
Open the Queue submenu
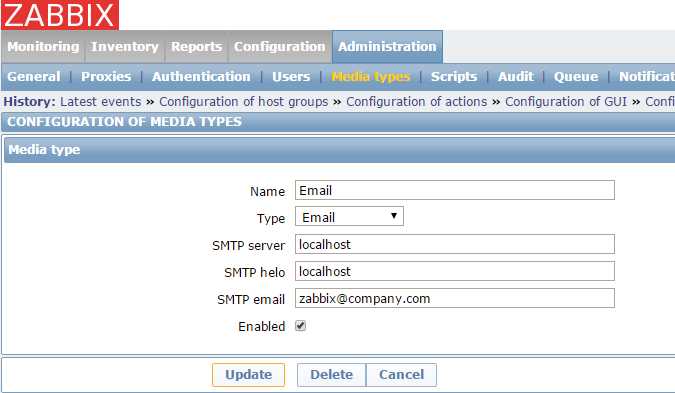tap(576, 77)
